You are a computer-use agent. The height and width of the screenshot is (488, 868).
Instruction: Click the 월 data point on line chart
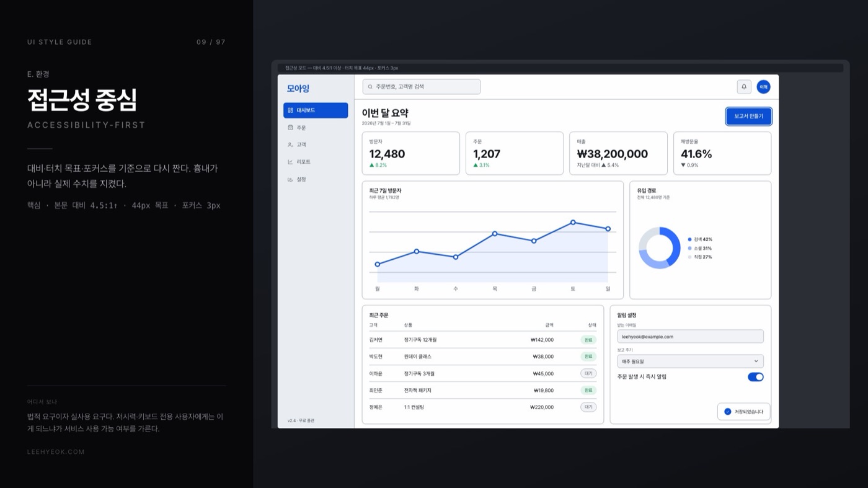pos(377,264)
